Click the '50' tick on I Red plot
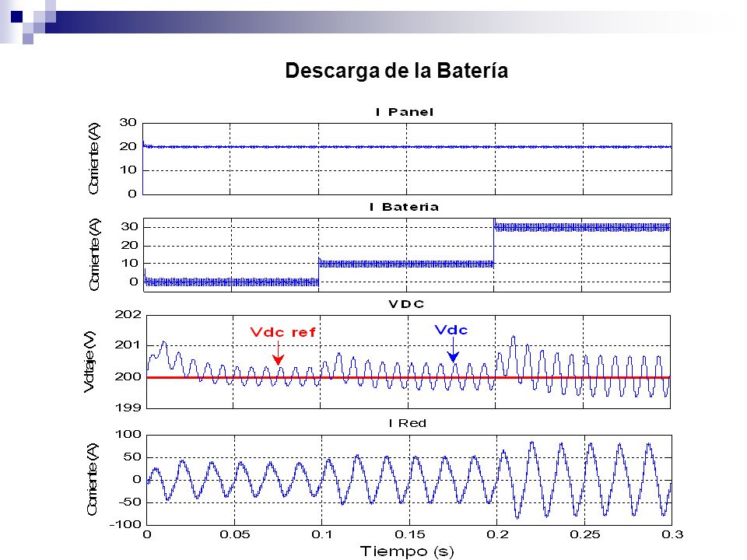This screenshot has width=747, height=560. 133,457
